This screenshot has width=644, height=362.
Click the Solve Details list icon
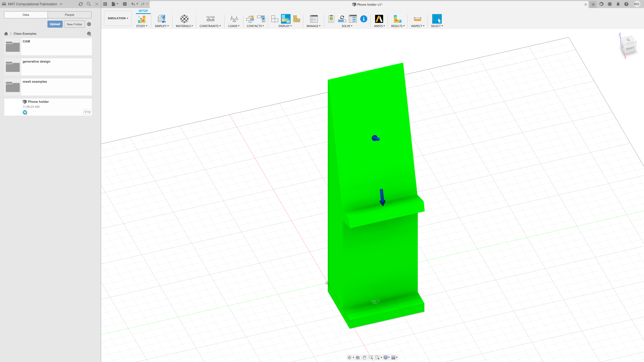click(353, 19)
